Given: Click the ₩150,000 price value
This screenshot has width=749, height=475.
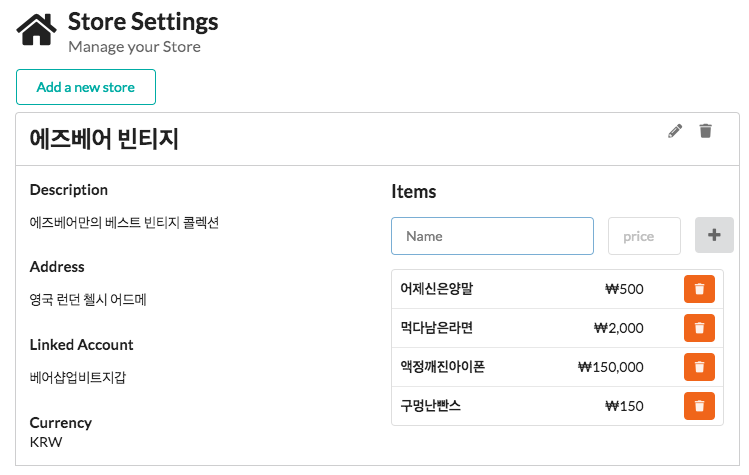Looking at the screenshot, I should (x=611, y=367).
